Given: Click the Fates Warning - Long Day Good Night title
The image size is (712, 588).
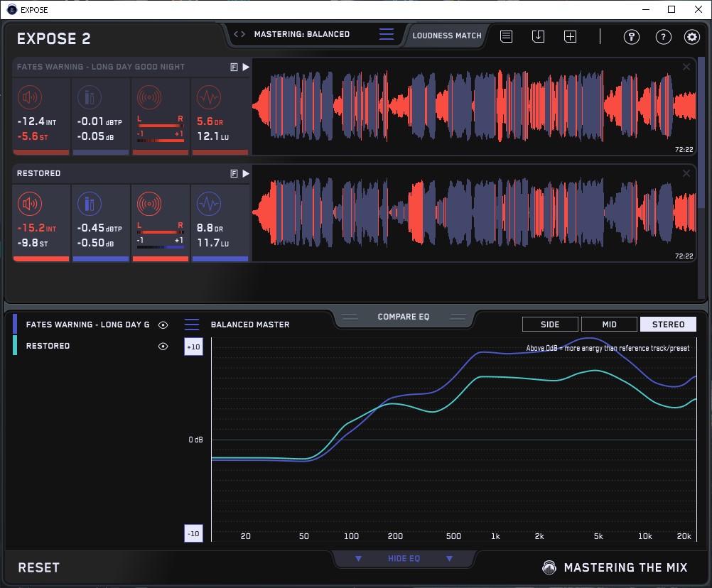Looking at the screenshot, I should point(101,67).
